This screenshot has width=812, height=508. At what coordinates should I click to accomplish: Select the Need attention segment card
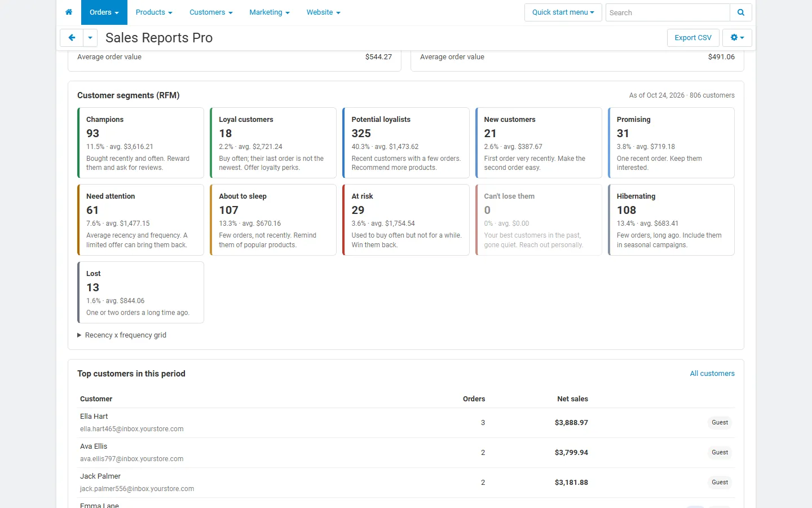click(140, 220)
